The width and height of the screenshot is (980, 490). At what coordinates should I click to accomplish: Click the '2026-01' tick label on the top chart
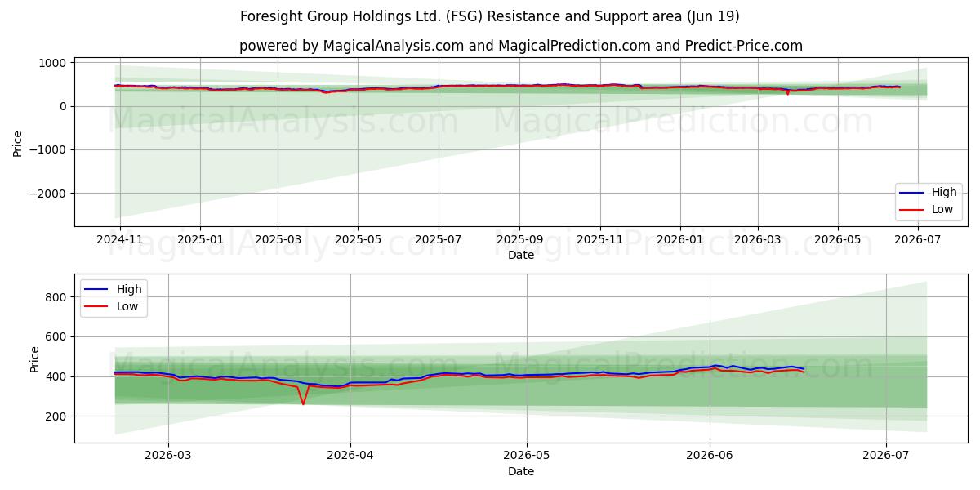click(x=679, y=239)
